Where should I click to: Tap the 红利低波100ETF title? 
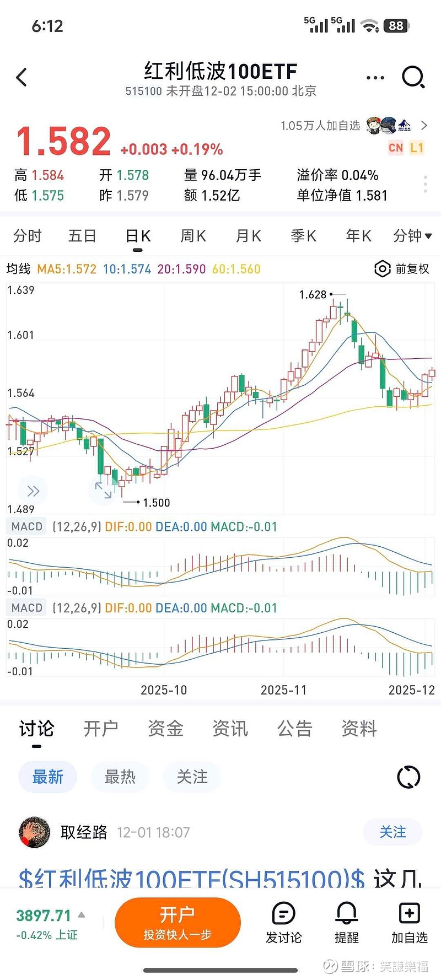click(220, 71)
